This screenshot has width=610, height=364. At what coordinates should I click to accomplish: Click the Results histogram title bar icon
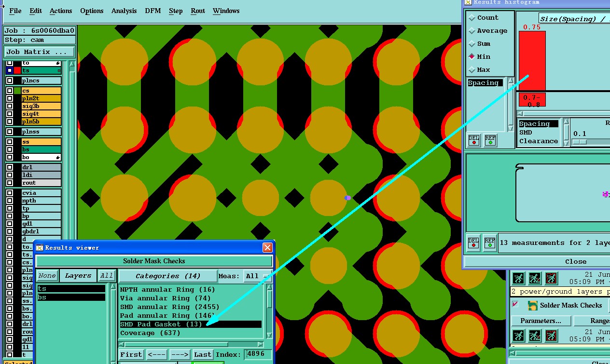[x=468, y=2]
